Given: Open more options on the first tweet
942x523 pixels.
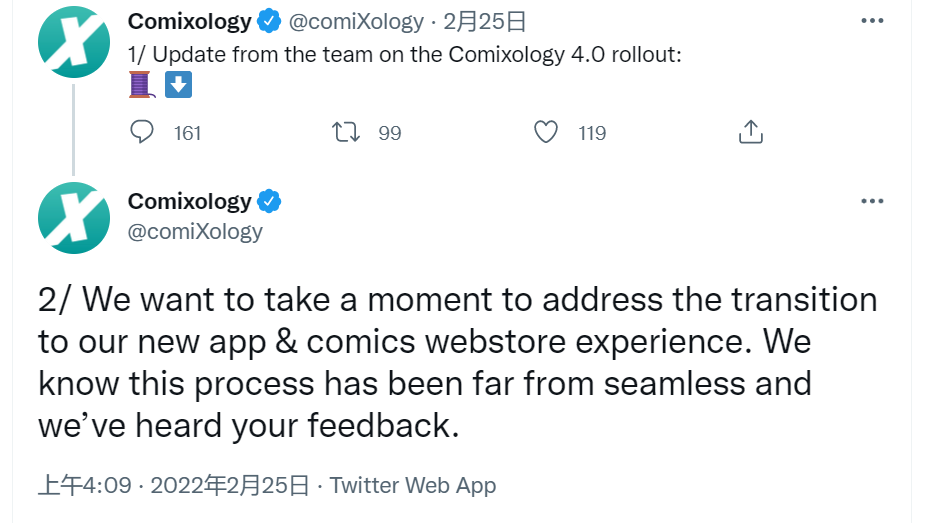Looking at the screenshot, I should click(872, 20).
